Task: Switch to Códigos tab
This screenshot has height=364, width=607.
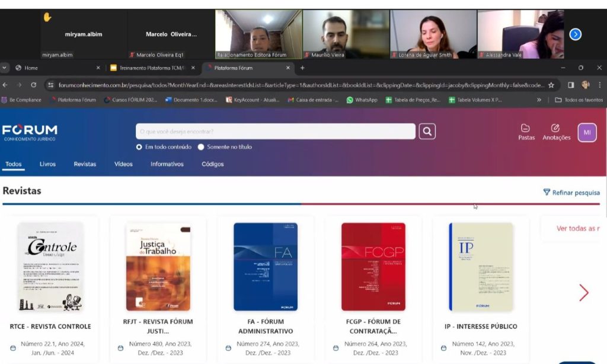Action: (x=213, y=164)
